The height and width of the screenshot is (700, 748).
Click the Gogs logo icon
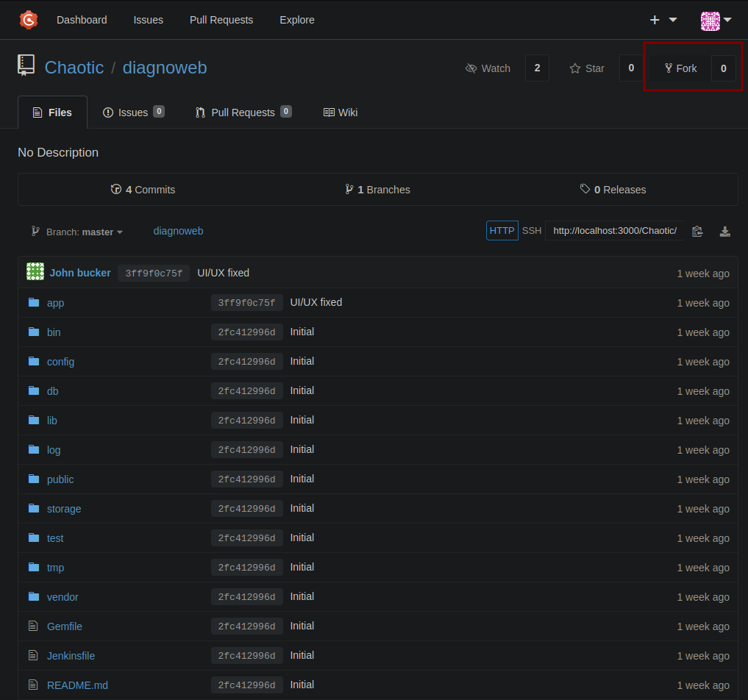pyautogui.click(x=29, y=20)
